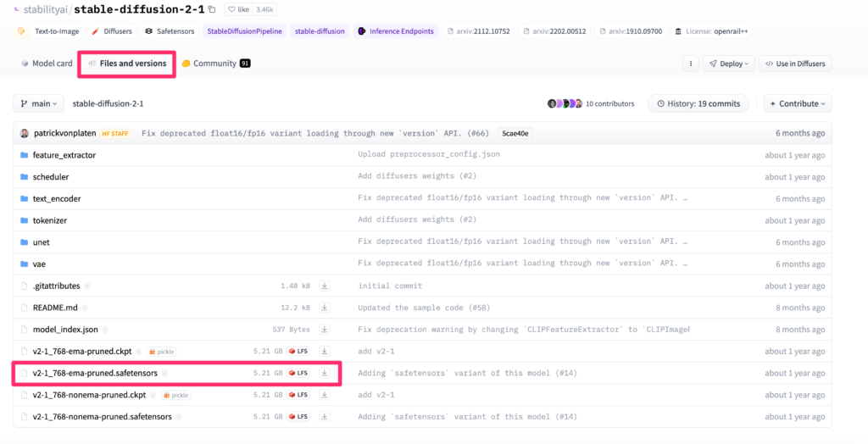868x444 pixels.
Task: Download v2-1_768-nonema-pruned.ckpt file
Action: click(x=324, y=395)
